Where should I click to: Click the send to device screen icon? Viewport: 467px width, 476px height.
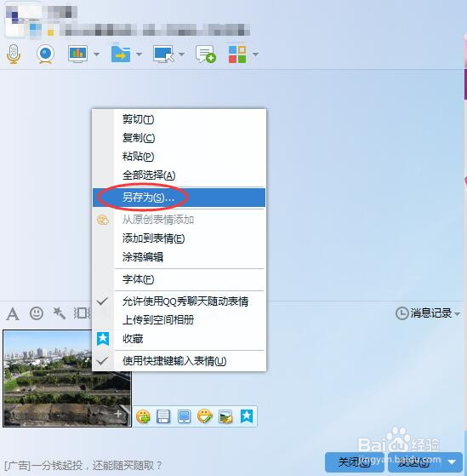point(184,416)
